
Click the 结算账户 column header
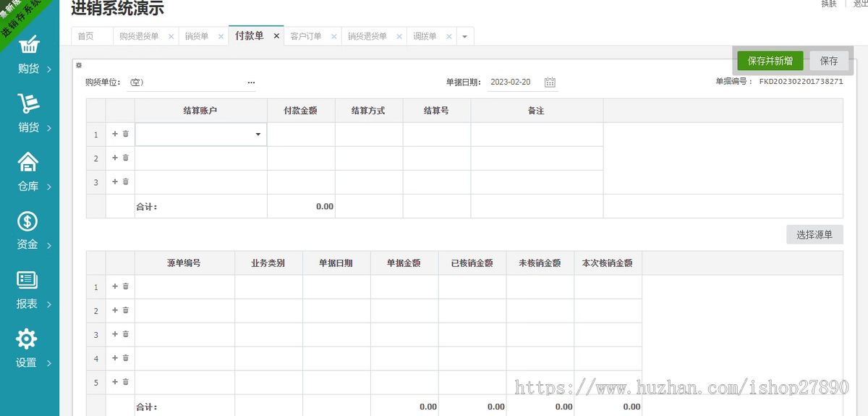click(201, 111)
